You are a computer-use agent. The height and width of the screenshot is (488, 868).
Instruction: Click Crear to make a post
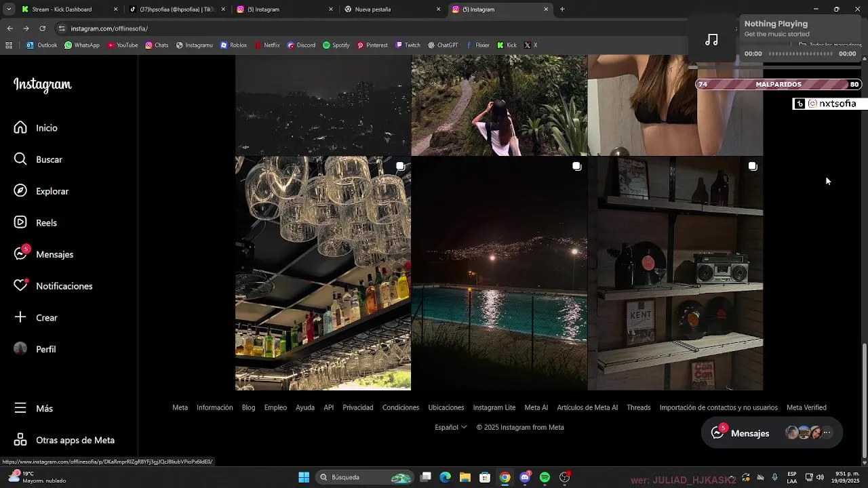coord(36,317)
